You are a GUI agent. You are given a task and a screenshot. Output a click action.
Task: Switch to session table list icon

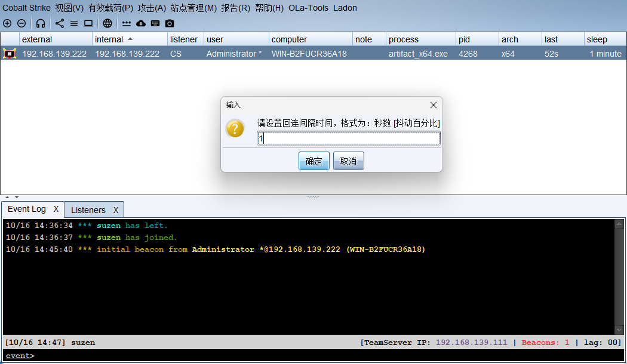74,24
